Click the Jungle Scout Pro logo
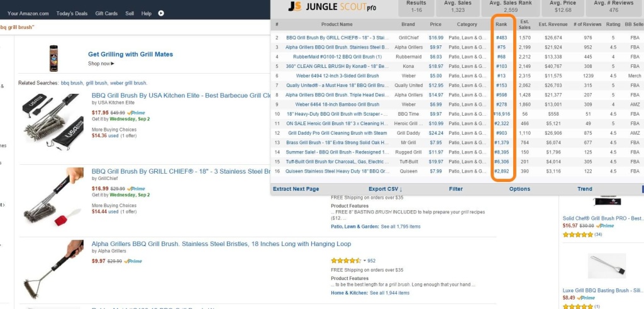The image size is (644, 309). click(x=333, y=6)
